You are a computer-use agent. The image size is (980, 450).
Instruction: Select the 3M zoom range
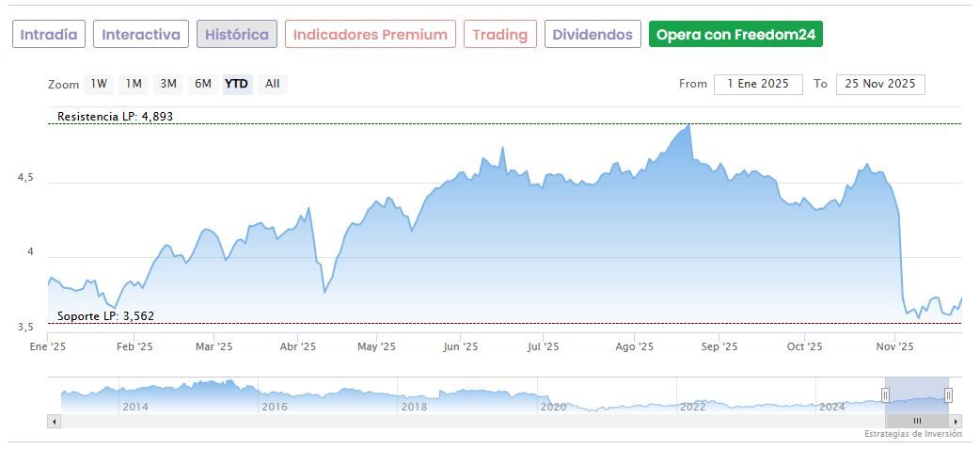168,84
